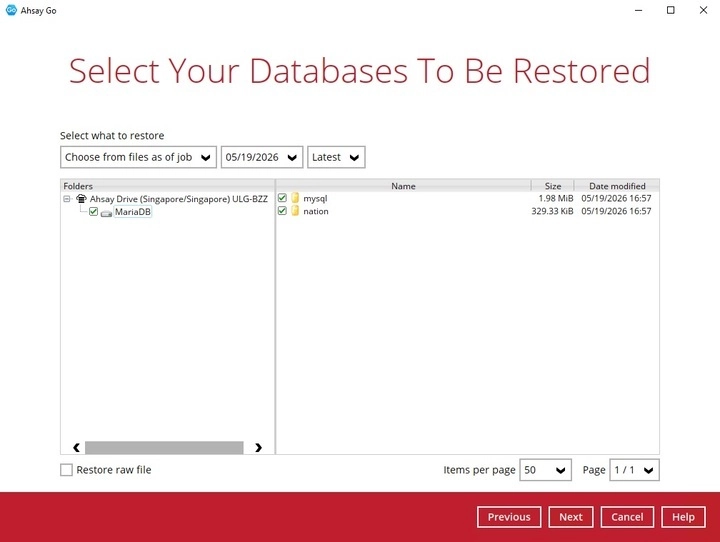Uncheck the MariaDB checkbox
720x542 pixels.
click(x=94, y=212)
